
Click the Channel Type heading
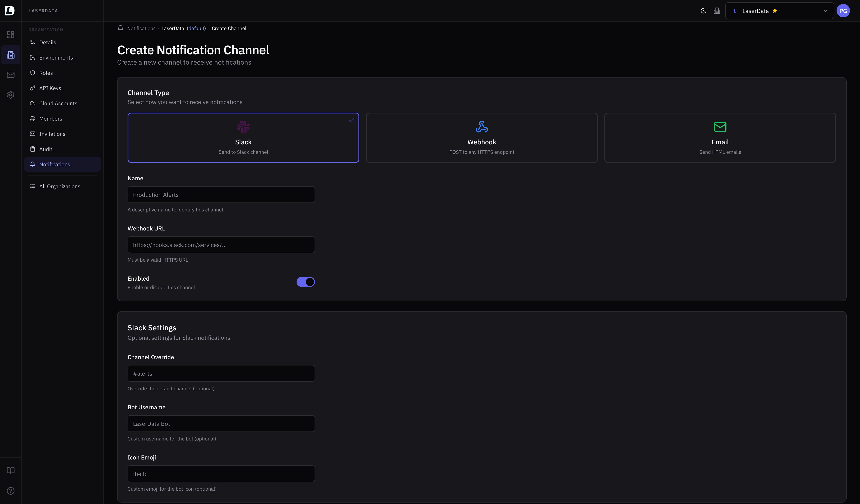click(x=148, y=93)
